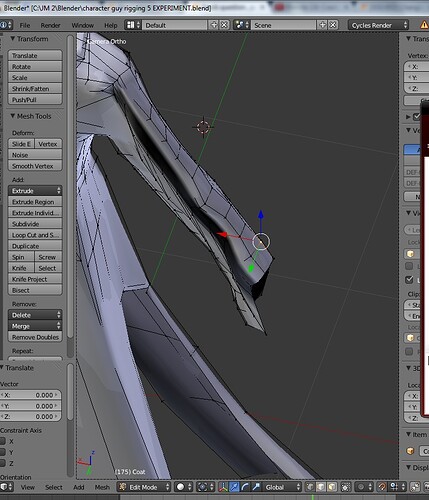
Task: Open the proportional editing mode selector
Action: (363, 487)
